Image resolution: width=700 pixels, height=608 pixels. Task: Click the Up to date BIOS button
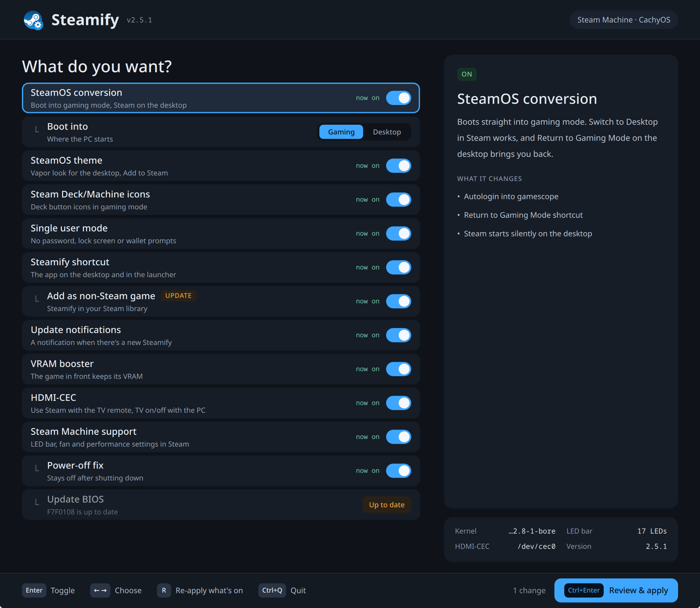pos(387,505)
